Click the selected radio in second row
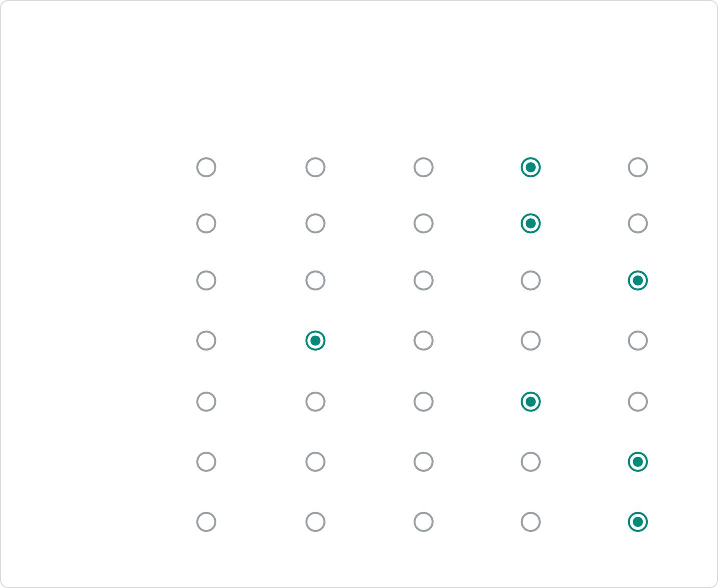 [x=530, y=223]
